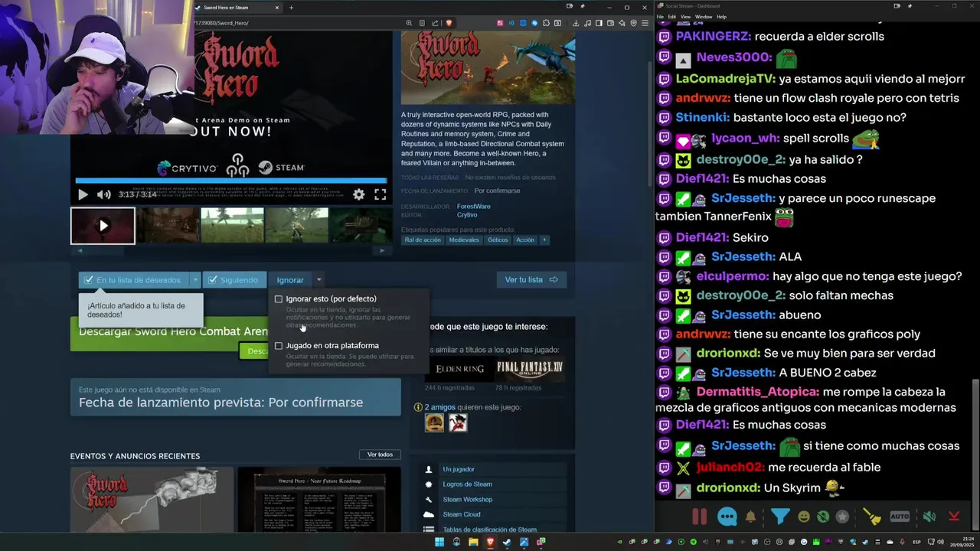Open the 'Rol de acción' tag
The height and width of the screenshot is (551, 980).
point(423,240)
